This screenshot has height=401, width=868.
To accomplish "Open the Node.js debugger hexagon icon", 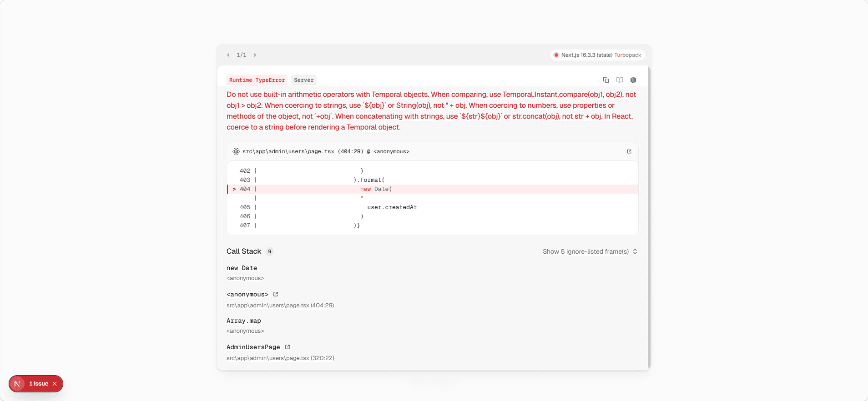I will [633, 80].
